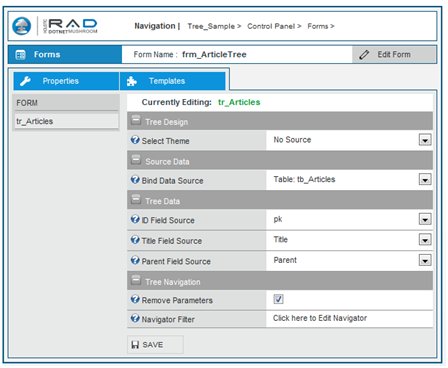Viewport: 448px width, 368px height.
Task: Collapse the Tree Data section
Action: tap(136, 199)
